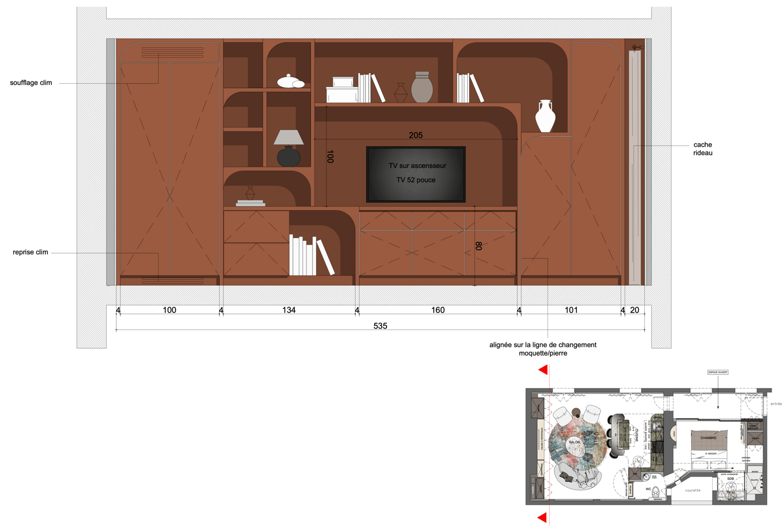
Task: Click the 'TV 52 pouce' text
Action: pyautogui.click(x=416, y=180)
